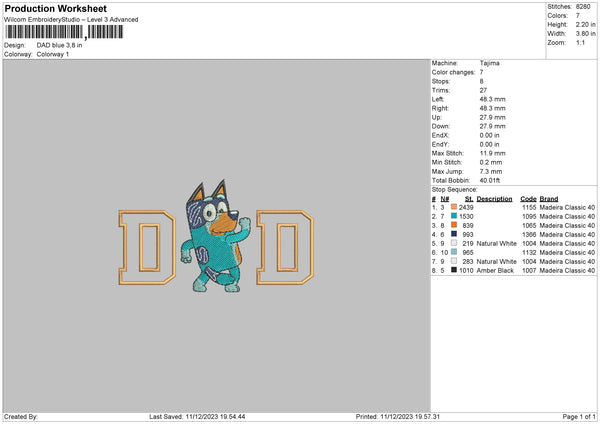Viewport: 600px width, 424px height.
Task: Click the Color changes value 7
Action: click(x=481, y=72)
